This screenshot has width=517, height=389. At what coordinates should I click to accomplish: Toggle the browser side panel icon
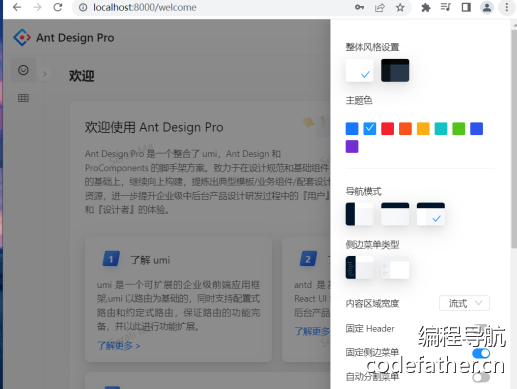466,7
